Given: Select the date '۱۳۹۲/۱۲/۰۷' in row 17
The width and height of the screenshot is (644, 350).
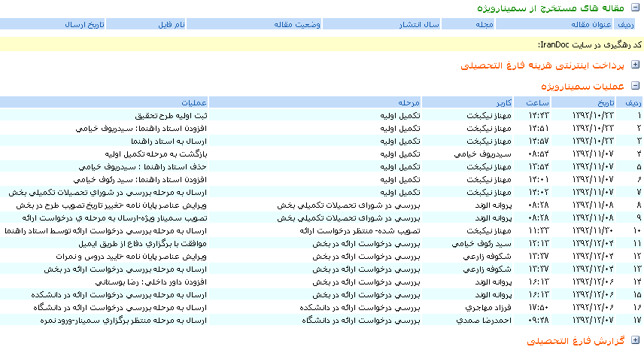Looking at the screenshot, I should click(x=594, y=320).
